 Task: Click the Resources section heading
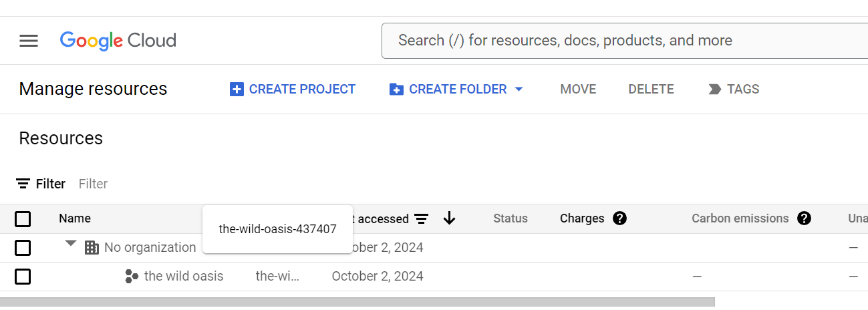tap(61, 138)
